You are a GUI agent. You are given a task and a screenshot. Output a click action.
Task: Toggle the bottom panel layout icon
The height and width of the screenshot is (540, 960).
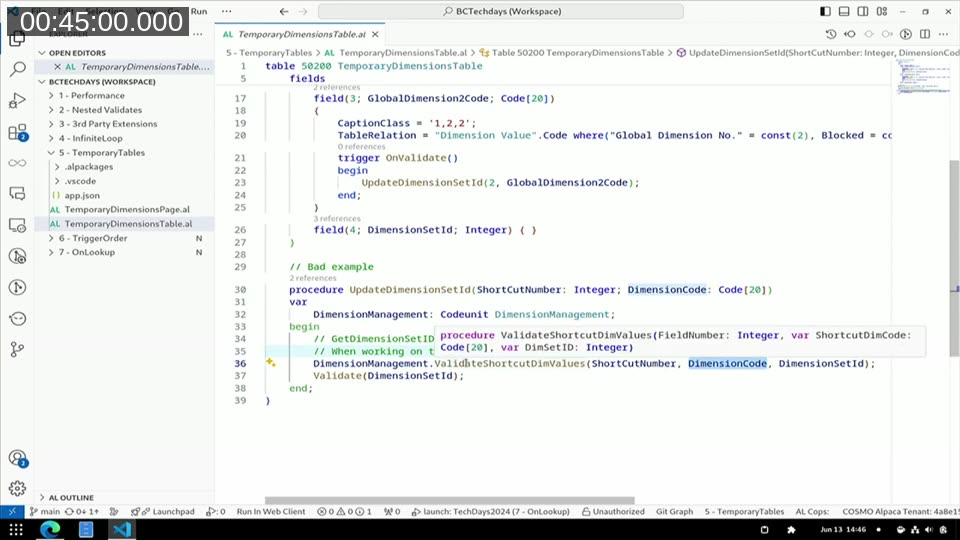844,11
